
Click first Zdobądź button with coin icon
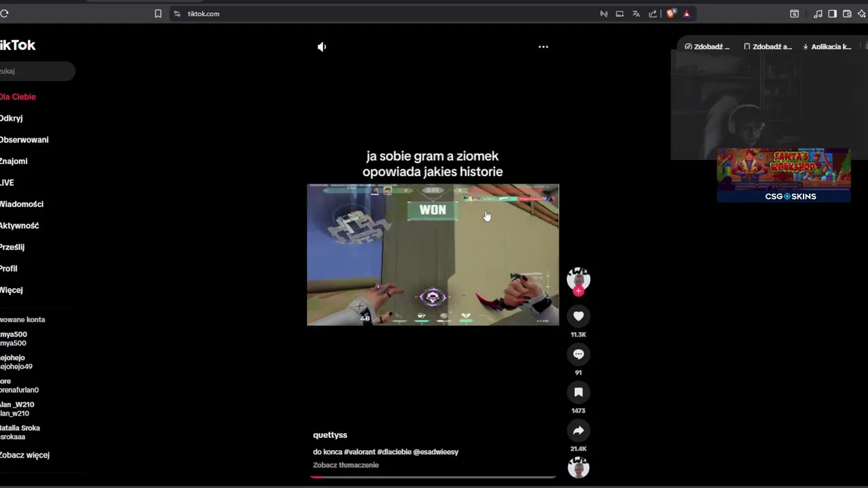coord(707,47)
